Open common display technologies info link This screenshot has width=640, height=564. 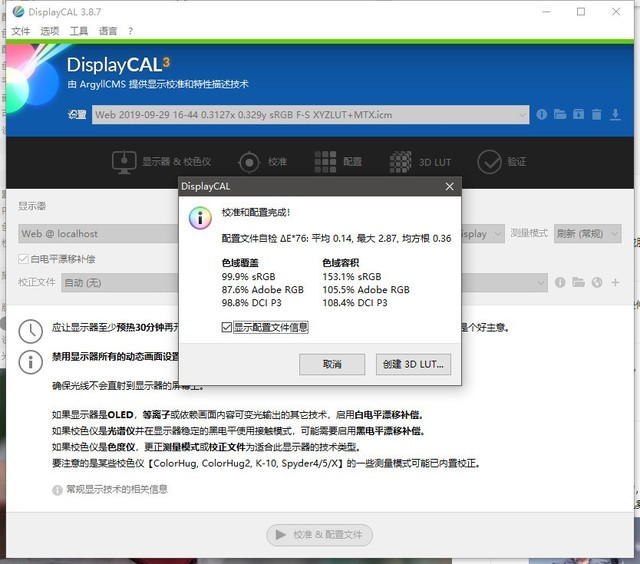pos(117,489)
